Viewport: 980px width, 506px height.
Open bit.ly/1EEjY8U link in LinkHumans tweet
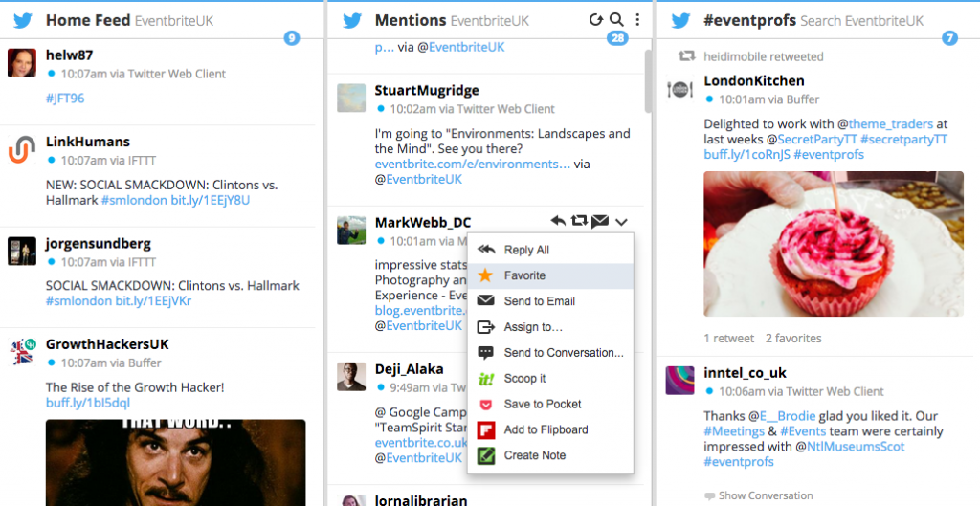point(210,200)
